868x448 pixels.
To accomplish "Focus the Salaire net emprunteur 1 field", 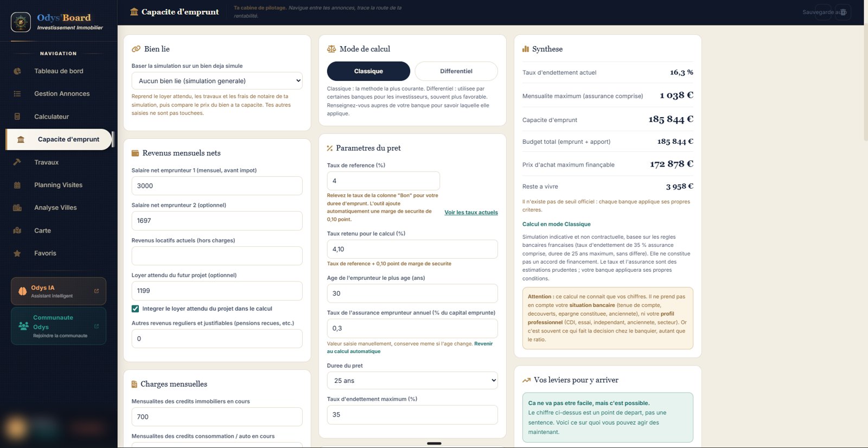I will [217, 185].
